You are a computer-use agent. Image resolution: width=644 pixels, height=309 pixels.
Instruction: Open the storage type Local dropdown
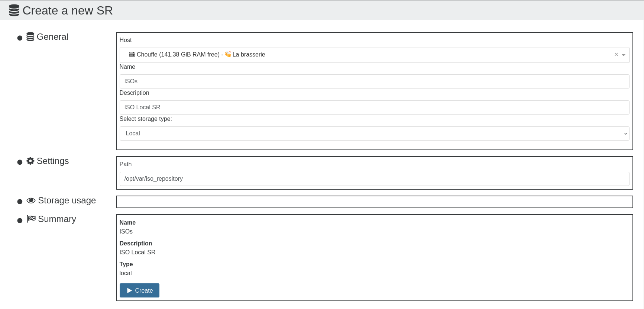(374, 133)
